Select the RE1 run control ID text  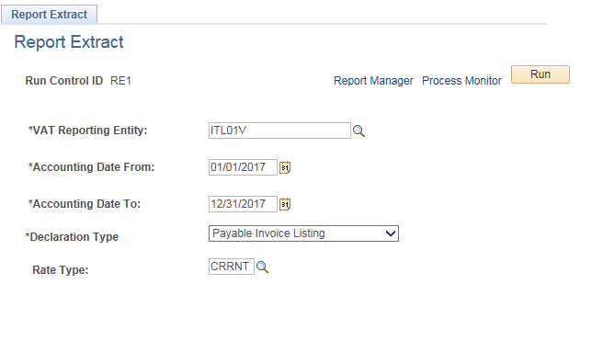click(120, 81)
